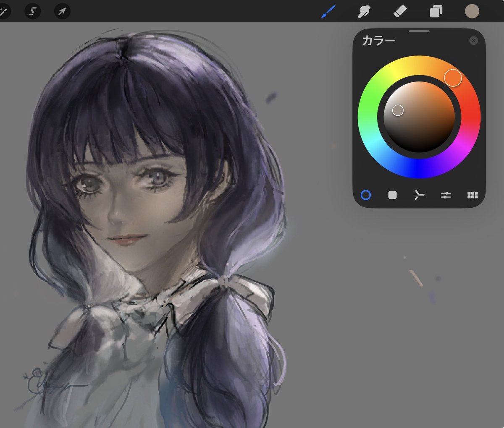Switch to Palettes grid tab

click(472, 195)
